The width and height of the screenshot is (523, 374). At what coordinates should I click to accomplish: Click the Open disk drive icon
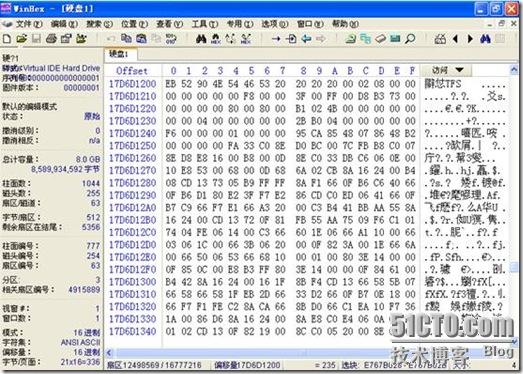[380, 39]
